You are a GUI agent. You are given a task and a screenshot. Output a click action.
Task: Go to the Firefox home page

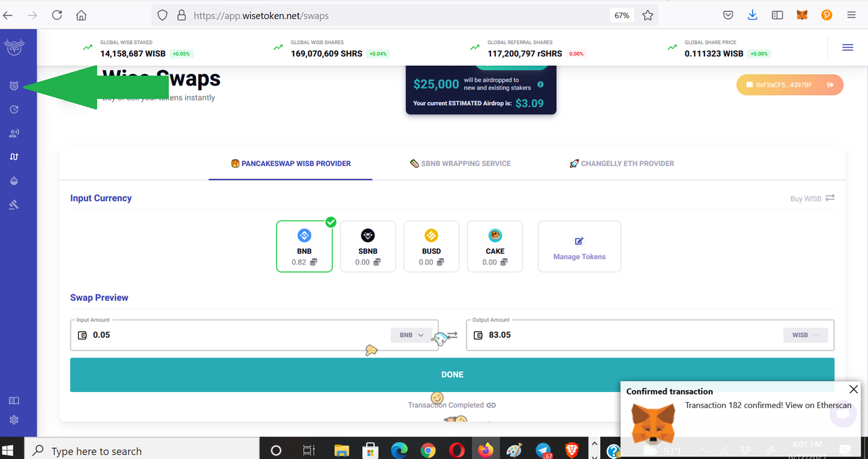click(81, 15)
